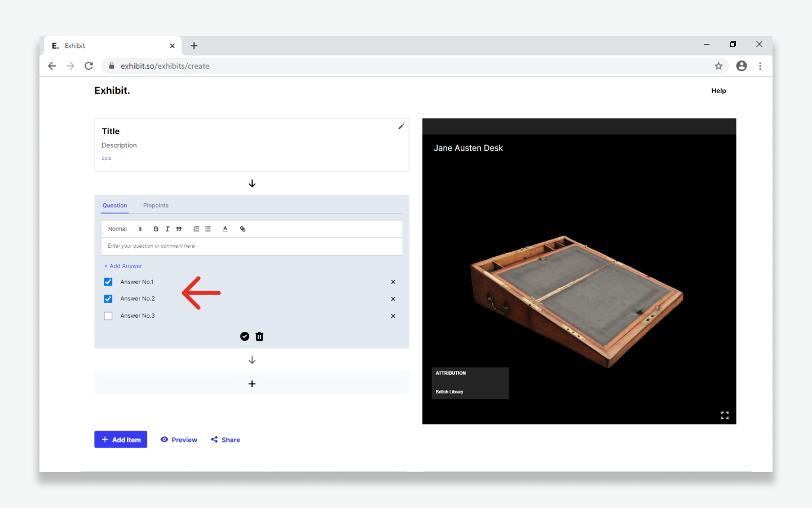Apply italic formatting in the editor
The width and height of the screenshot is (812, 508).
point(167,229)
